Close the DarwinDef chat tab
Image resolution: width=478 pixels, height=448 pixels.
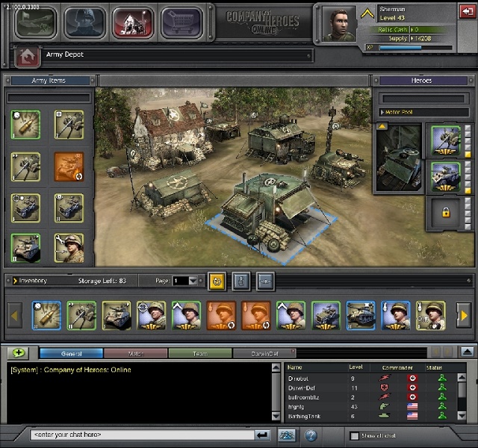293,351
